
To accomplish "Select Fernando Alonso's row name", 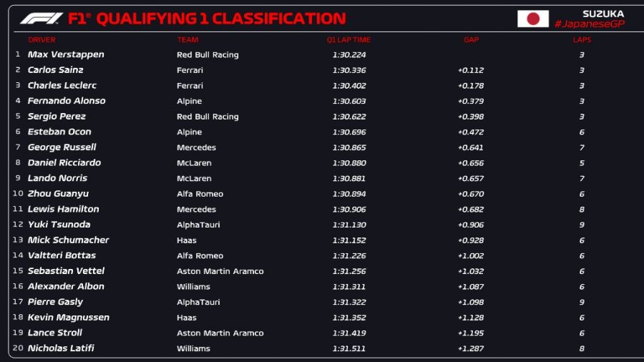I will [67, 101].
